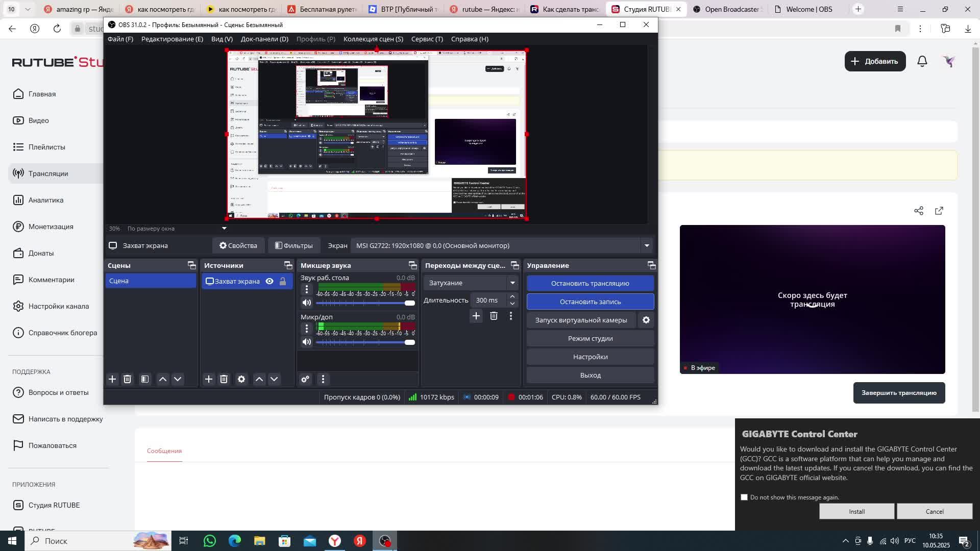Image resolution: width=980 pixels, height=551 pixels.
Task: Open virtual camera settings gear
Action: [646, 320]
